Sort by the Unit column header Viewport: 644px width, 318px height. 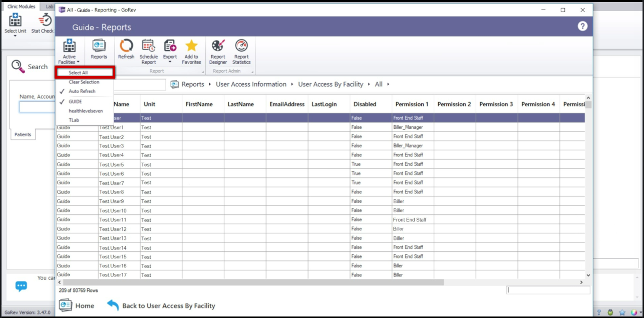click(161, 104)
